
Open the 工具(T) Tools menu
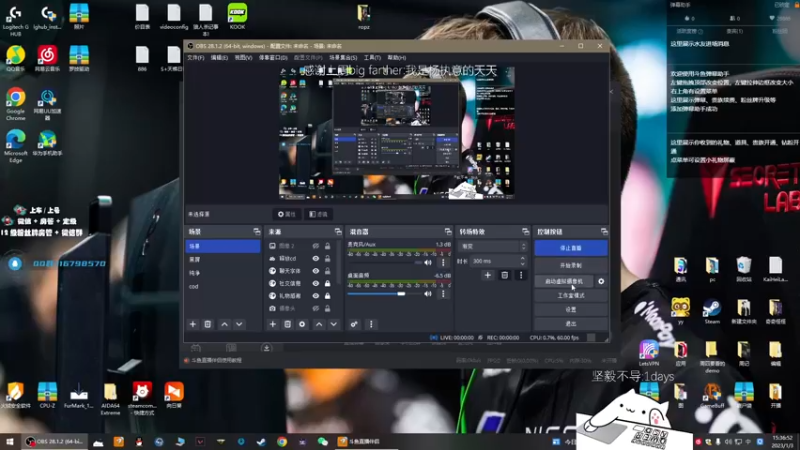tap(372, 58)
